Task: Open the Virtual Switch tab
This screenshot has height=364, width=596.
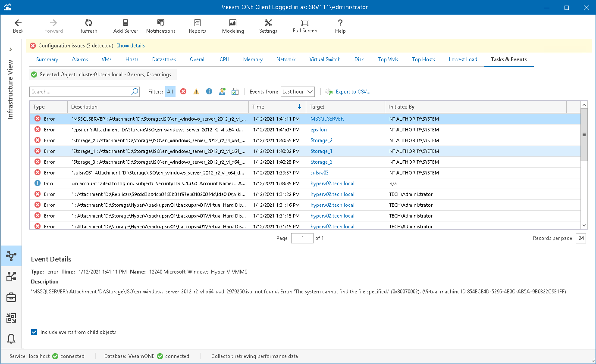Action: (325, 59)
